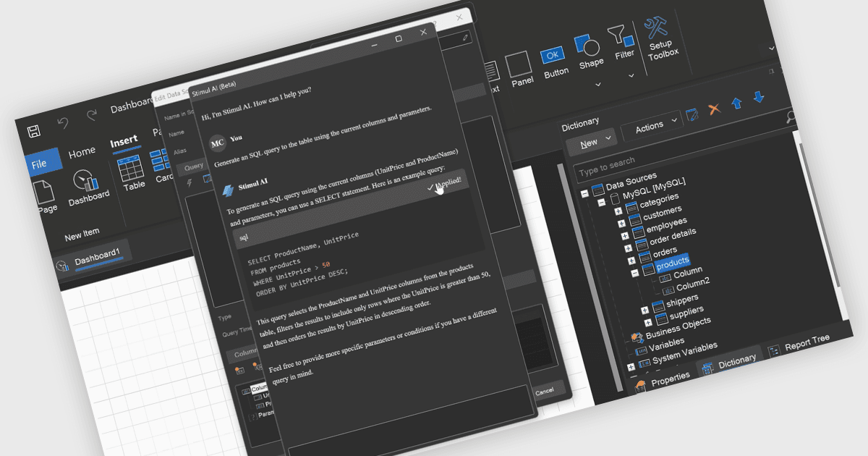Click the Edit pencil icon in Dictionary toolbar
The image size is (868, 456).
[x=692, y=114]
